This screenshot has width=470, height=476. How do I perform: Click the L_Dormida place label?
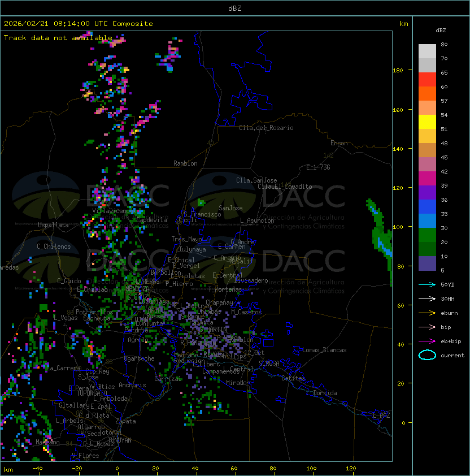coord(321,393)
